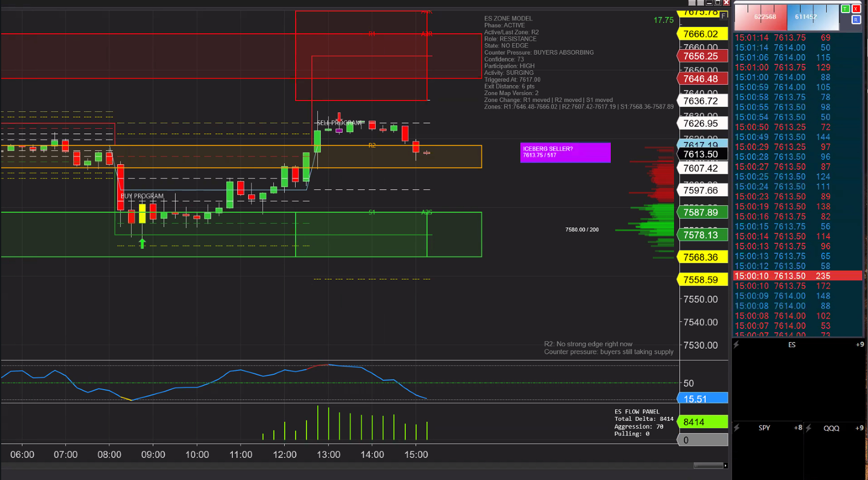Image resolution: width=868 pixels, height=480 pixels.
Task: Click the SPY symbol tile
Action: click(x=768, y=451)
